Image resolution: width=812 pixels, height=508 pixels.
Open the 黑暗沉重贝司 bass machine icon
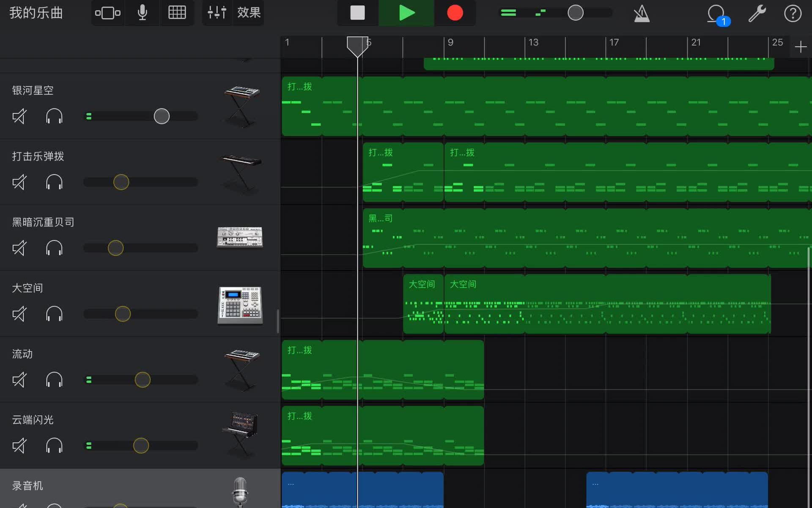click(x=240, y=237)
